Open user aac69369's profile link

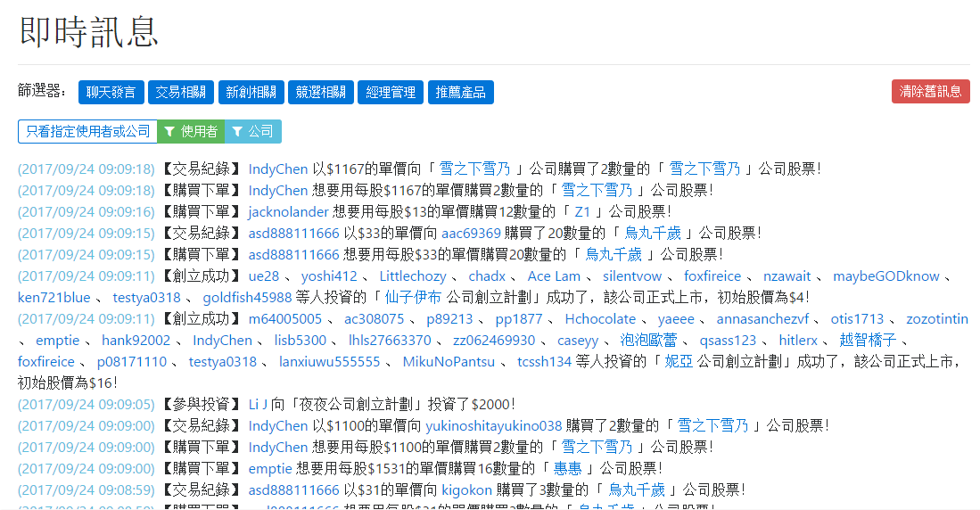pos(471,234)
